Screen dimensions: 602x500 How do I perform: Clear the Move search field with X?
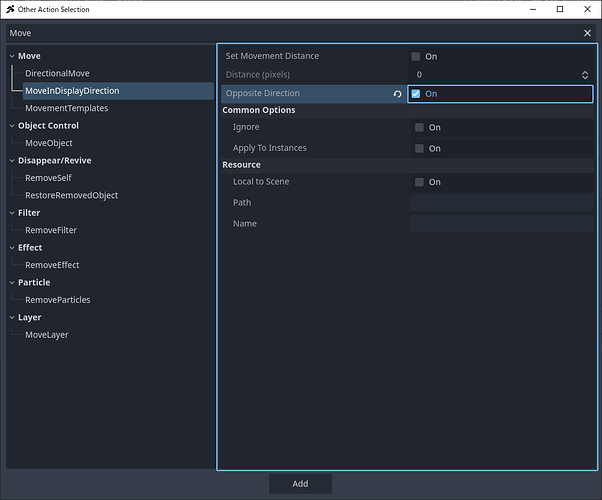coord(587,33)
